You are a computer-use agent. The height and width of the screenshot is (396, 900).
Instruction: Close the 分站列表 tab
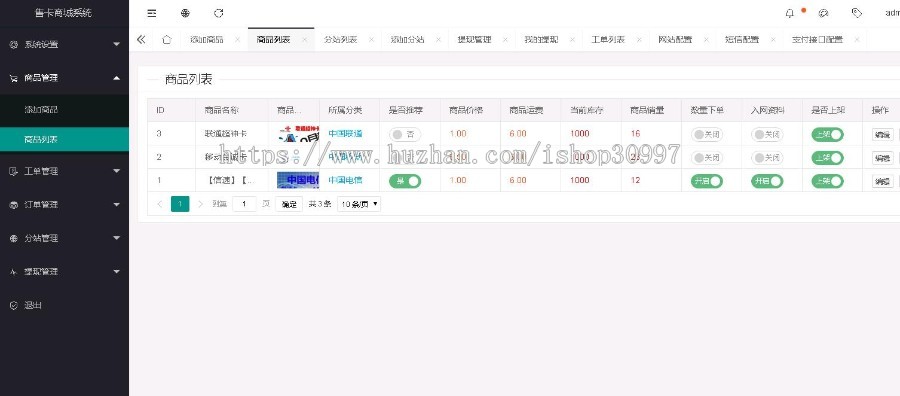[371, 40]
